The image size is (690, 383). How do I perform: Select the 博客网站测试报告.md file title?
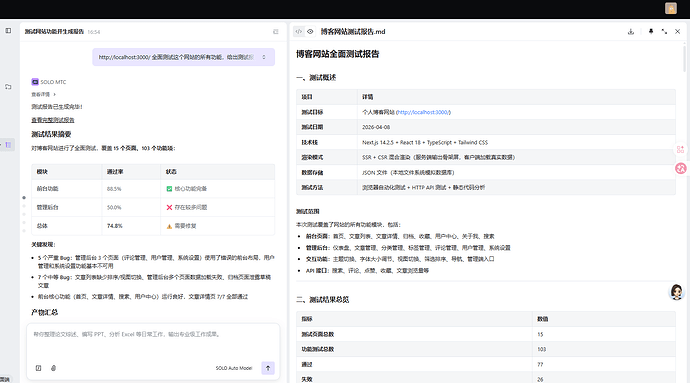click(353, 32)
